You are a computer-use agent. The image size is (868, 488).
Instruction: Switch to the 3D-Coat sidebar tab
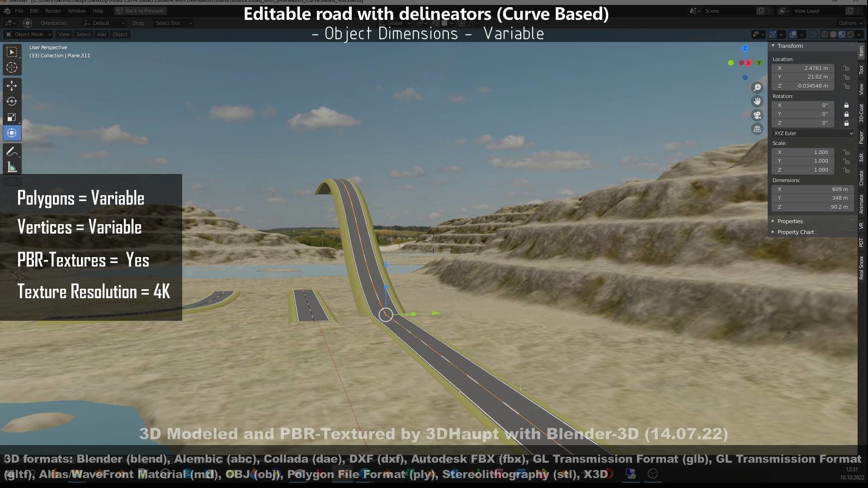point(862,113)
